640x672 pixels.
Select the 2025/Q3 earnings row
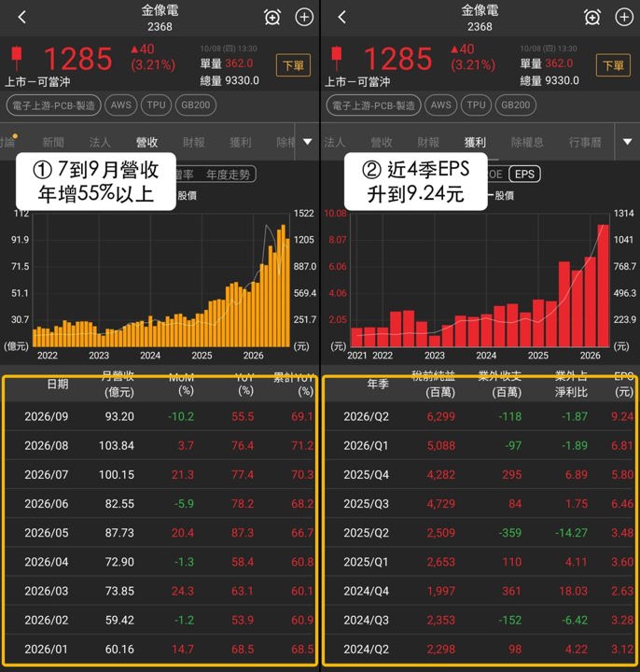pyautogui.click(x=480, y=504)
